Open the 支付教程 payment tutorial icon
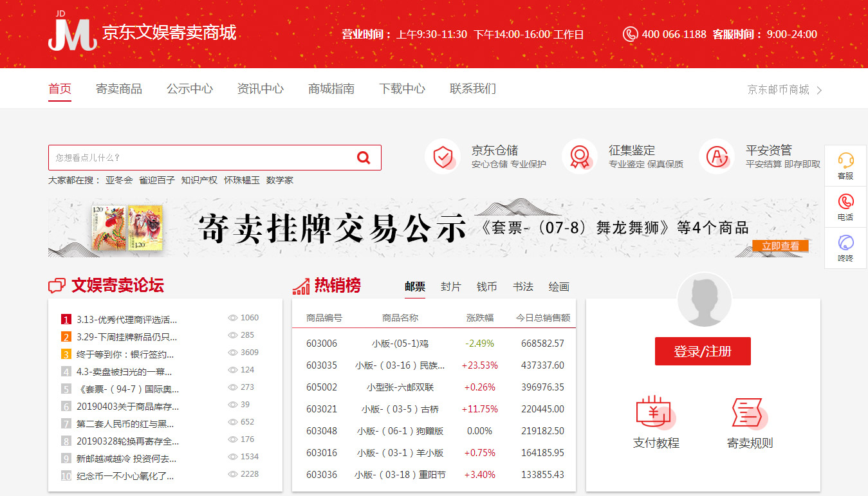The image size is (868, 496). [x=655, y=412]
